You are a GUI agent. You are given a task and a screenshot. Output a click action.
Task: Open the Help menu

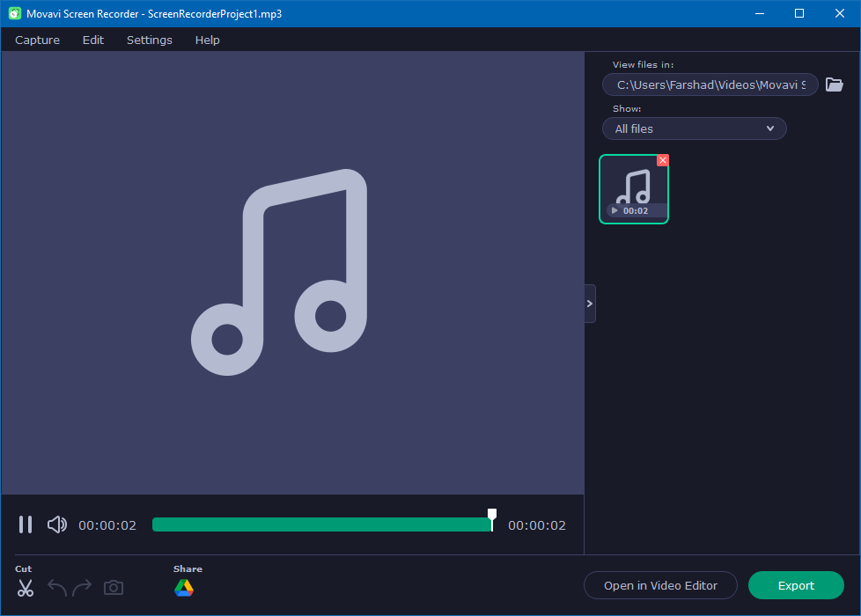click(x=208, y=40)
